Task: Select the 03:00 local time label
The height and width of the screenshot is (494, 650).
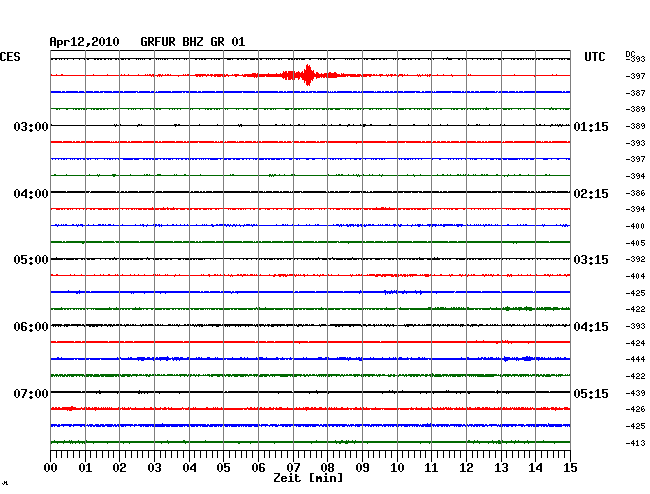Action: pyautogui.click(x=31, y=126)
